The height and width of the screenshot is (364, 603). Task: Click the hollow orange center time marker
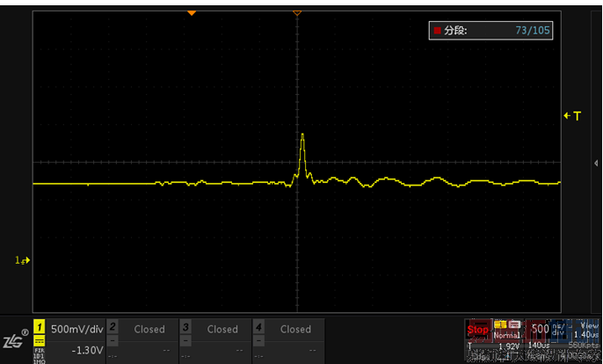[297, 13]
